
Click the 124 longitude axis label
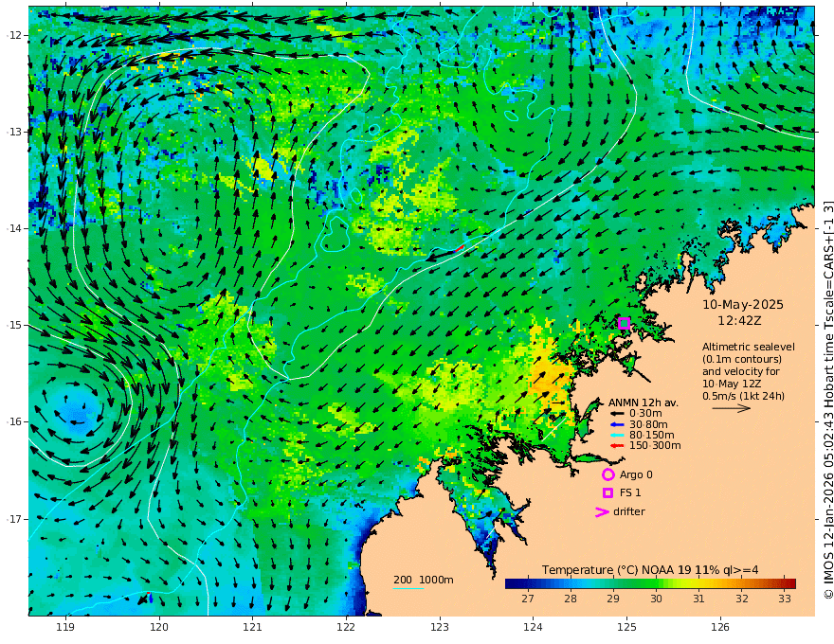click(533, 628)
